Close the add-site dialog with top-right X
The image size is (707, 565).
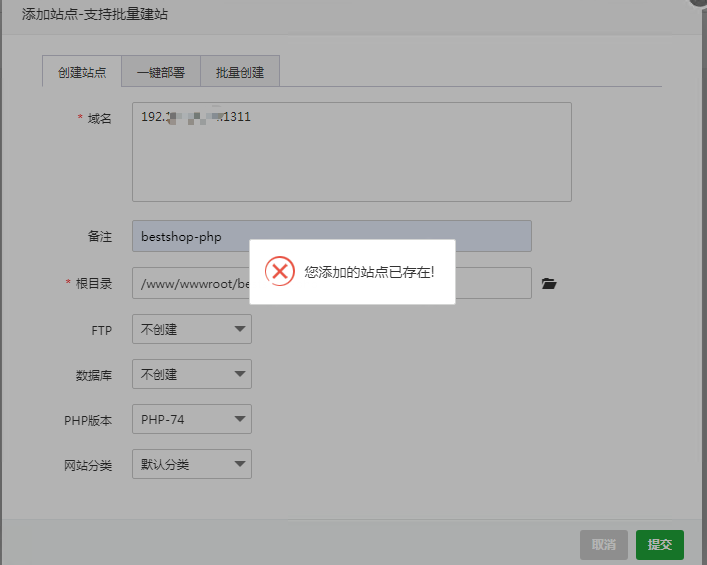coord(698,3)
